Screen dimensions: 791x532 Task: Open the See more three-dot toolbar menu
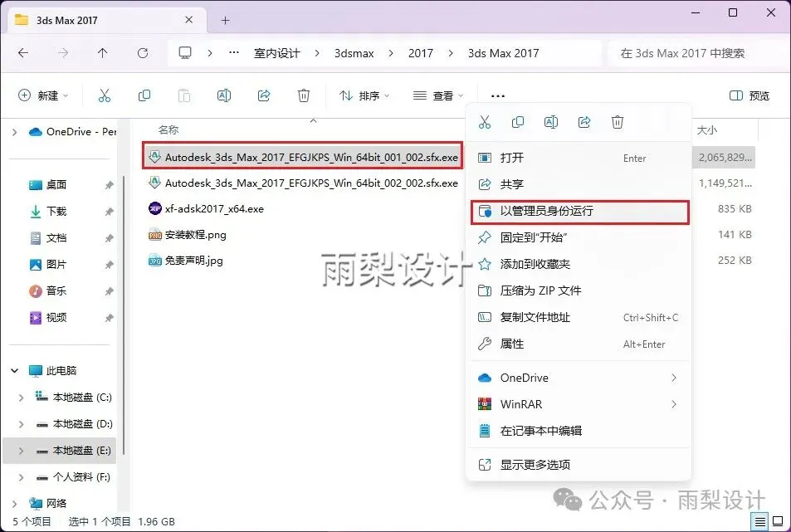[x=498, y=95]
